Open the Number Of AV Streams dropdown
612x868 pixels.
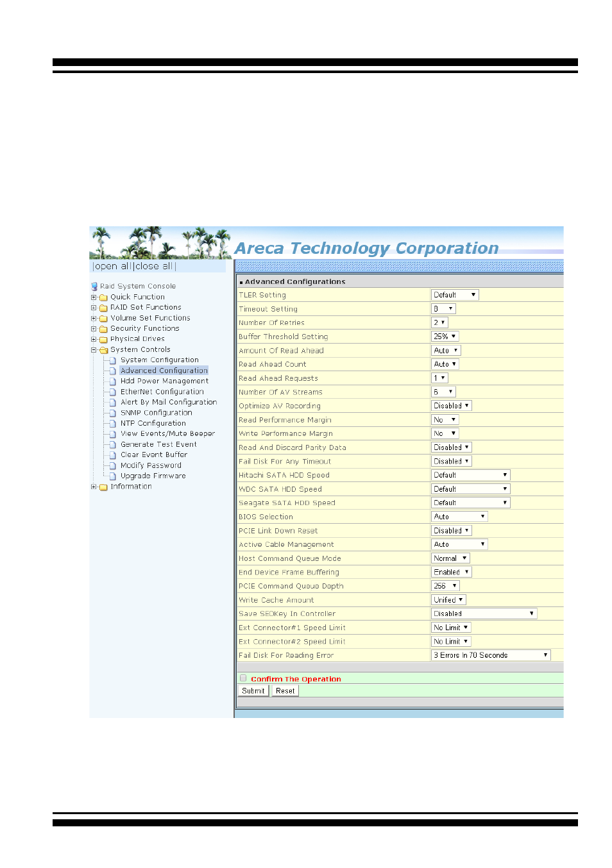443,392
